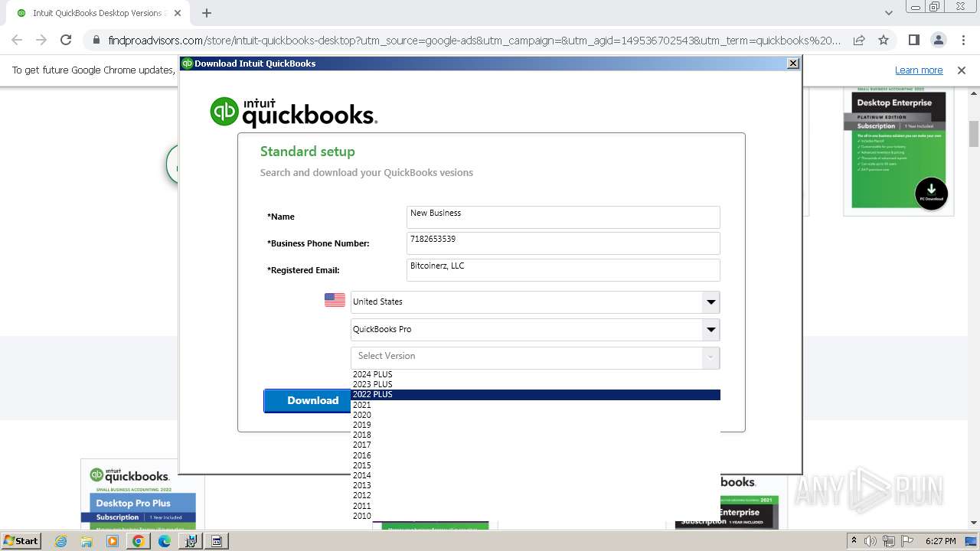Screen dimensions: 980x551
Task: Pick version 2019 in dropdown list
Action: click(535, 425)
